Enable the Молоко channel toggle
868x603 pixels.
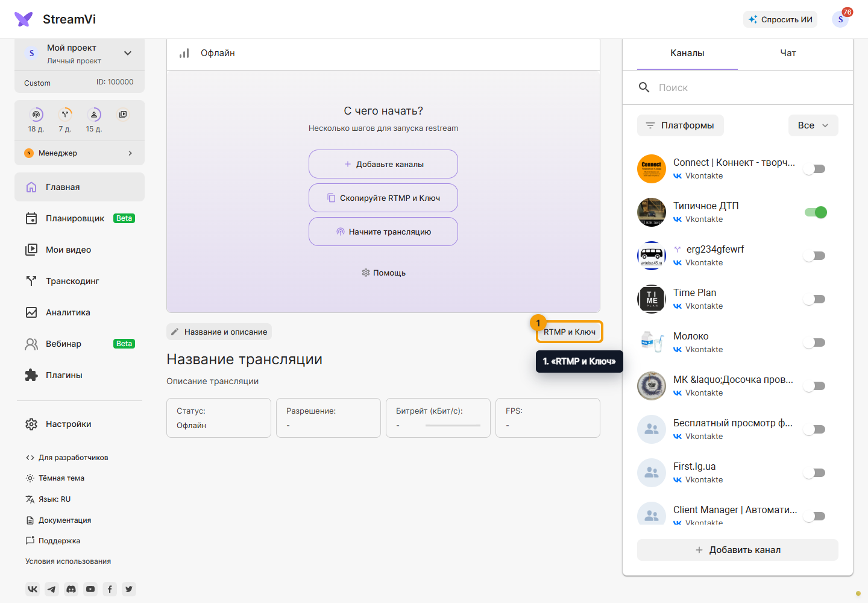coord(815,343)
